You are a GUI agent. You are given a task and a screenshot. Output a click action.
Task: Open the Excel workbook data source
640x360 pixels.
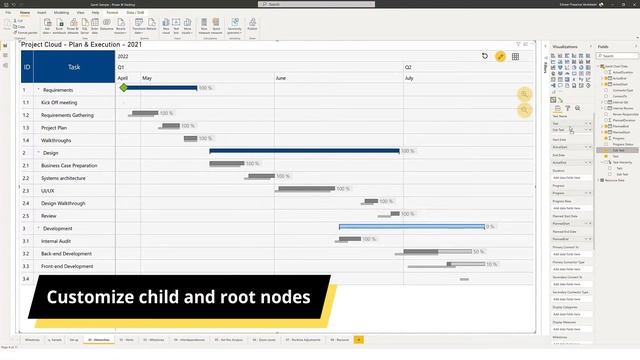click(60, 26)
